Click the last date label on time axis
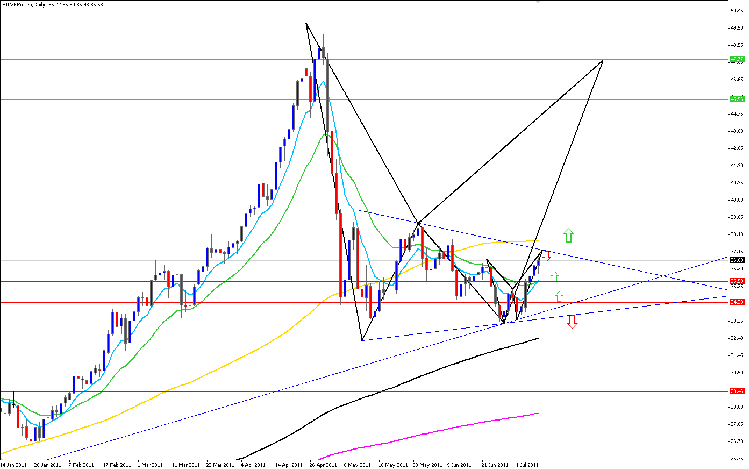750x470 pixels. (x=528, y=464)
